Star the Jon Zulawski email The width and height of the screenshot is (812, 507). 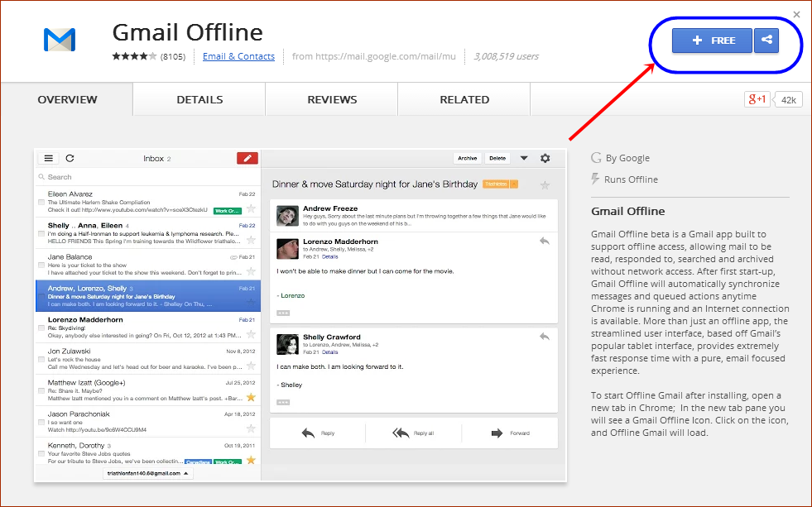(251, 366)
